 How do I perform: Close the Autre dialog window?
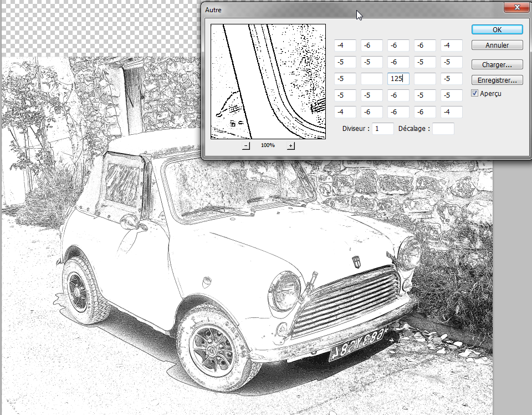click(515, 7)
